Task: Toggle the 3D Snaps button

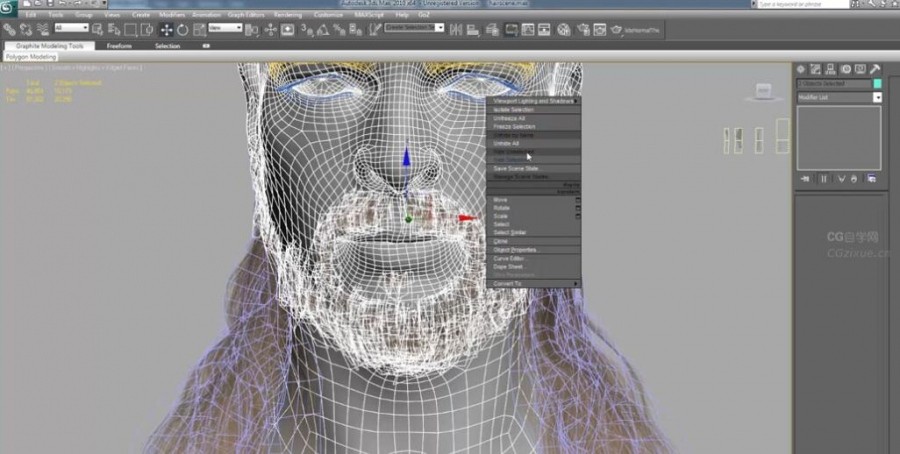Action: tap(307, 29)
